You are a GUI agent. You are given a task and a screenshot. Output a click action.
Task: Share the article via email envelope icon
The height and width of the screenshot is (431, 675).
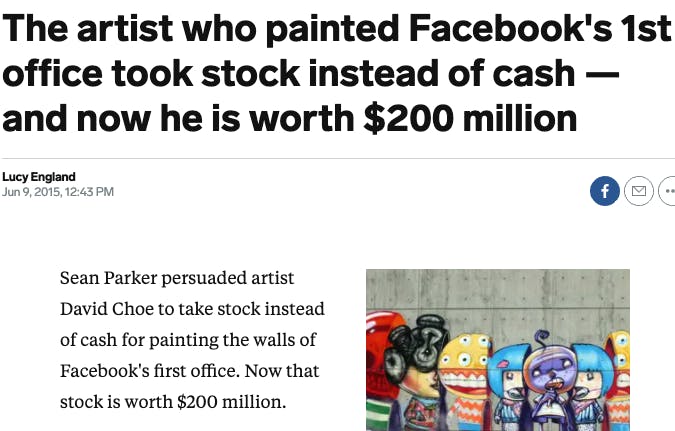coord(639,191)
